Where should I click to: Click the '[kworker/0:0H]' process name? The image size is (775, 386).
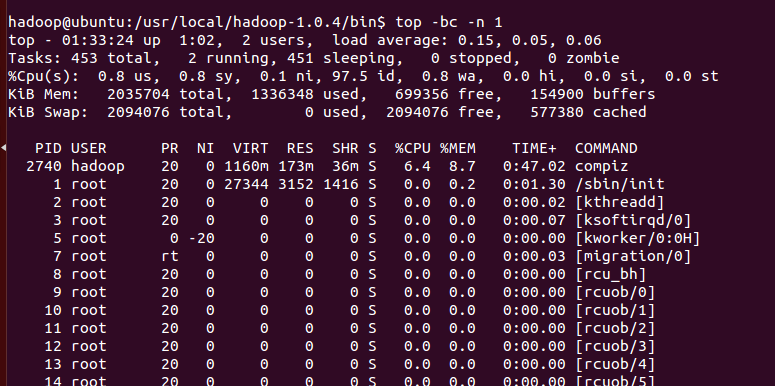tap(638, 238)
